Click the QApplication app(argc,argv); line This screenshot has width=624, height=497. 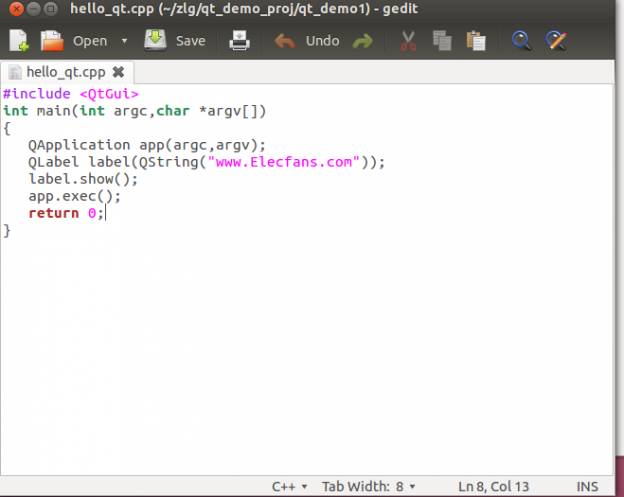(146, 145)
